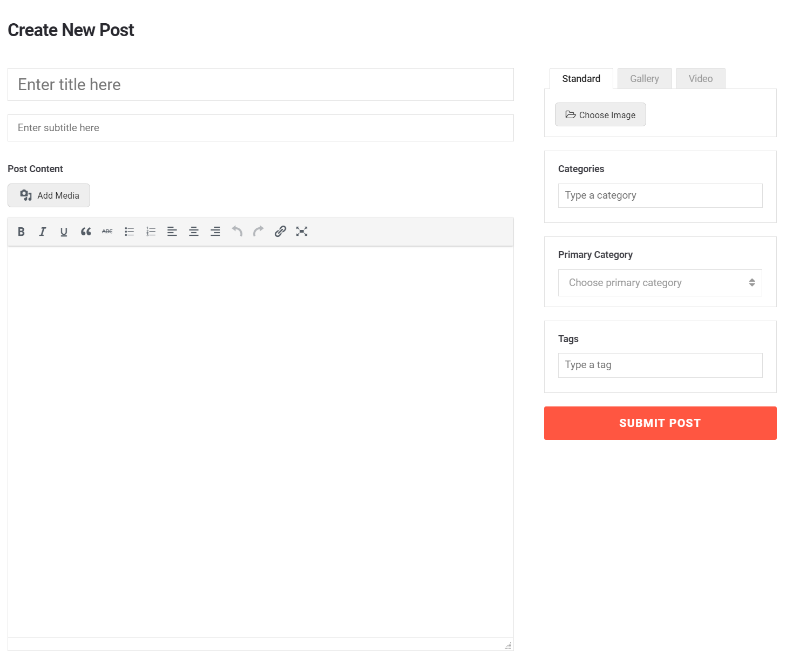Viewport: 793px width, 672px height.
Task: Focus the post title input field
Action: [x=260, y=85]
